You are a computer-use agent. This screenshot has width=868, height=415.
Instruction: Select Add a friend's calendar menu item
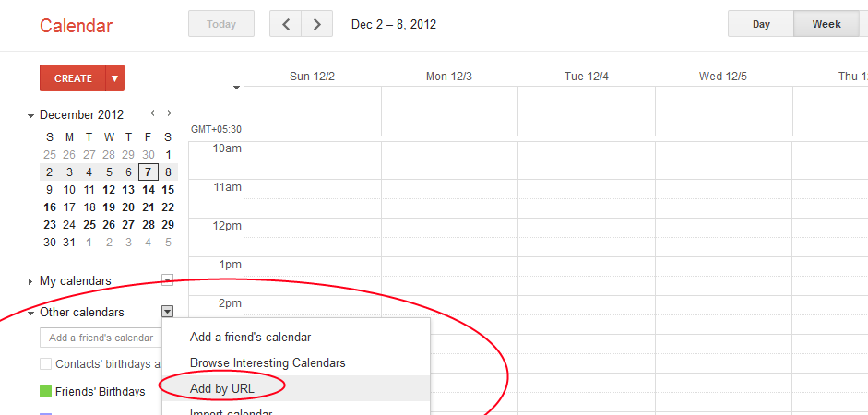[250, 337]
